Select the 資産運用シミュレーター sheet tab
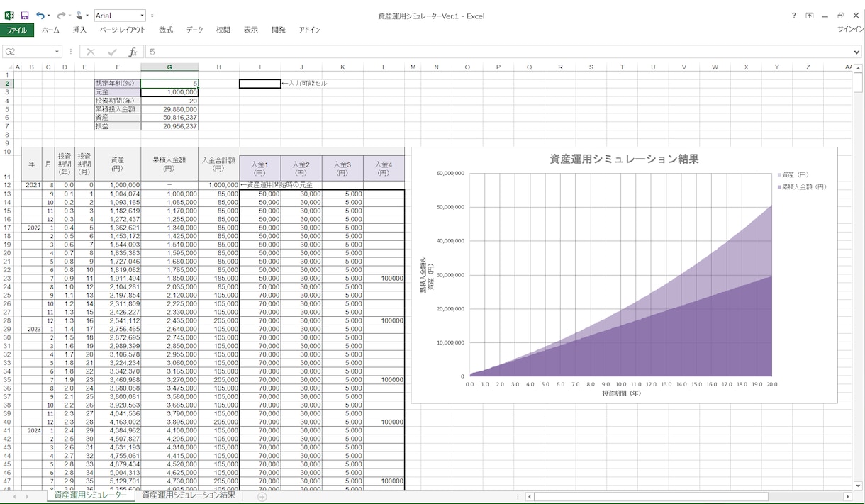The width and height of the screenshot is (865, 504). (x=91, y=495)
